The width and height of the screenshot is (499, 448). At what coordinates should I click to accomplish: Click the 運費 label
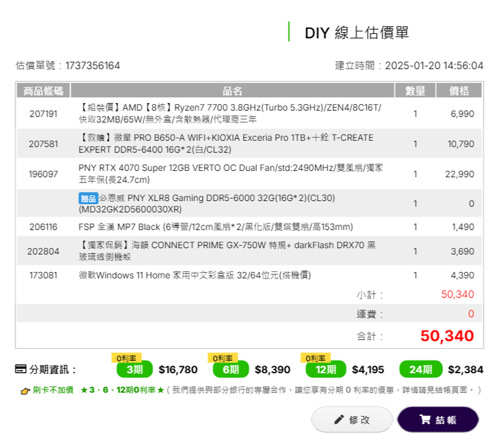pyautogui.click(x=370, y=314)
